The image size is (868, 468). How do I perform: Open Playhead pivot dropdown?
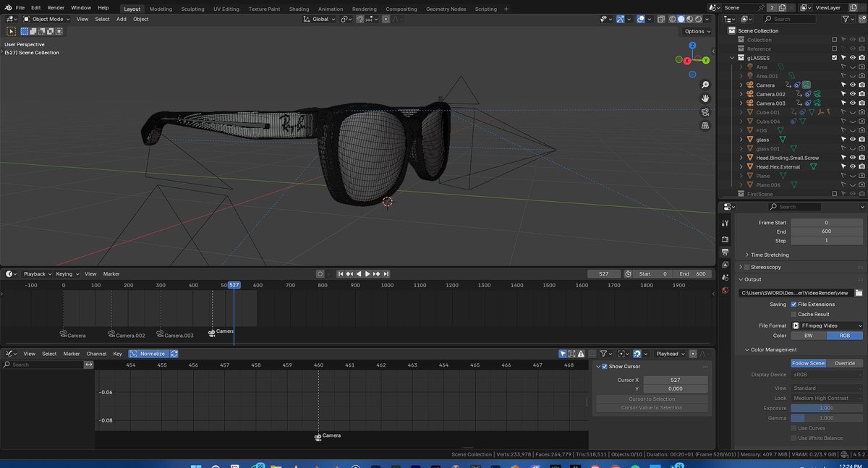(670, 354)
